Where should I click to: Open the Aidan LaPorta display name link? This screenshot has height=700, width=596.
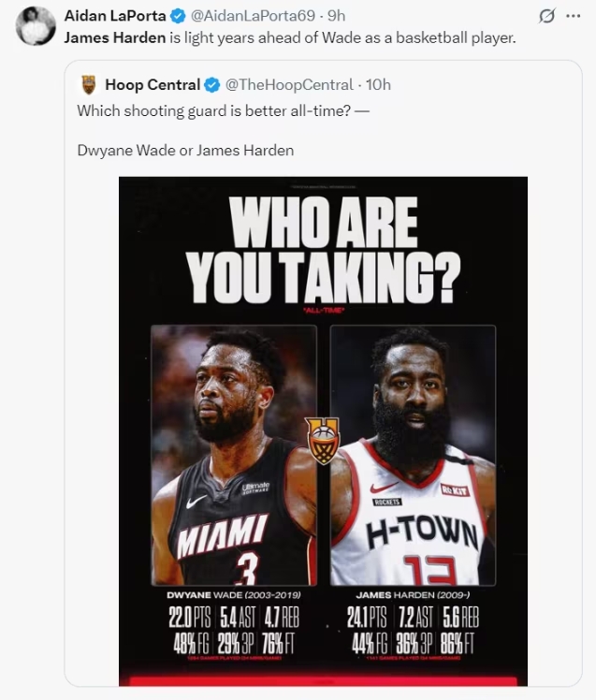115,16
